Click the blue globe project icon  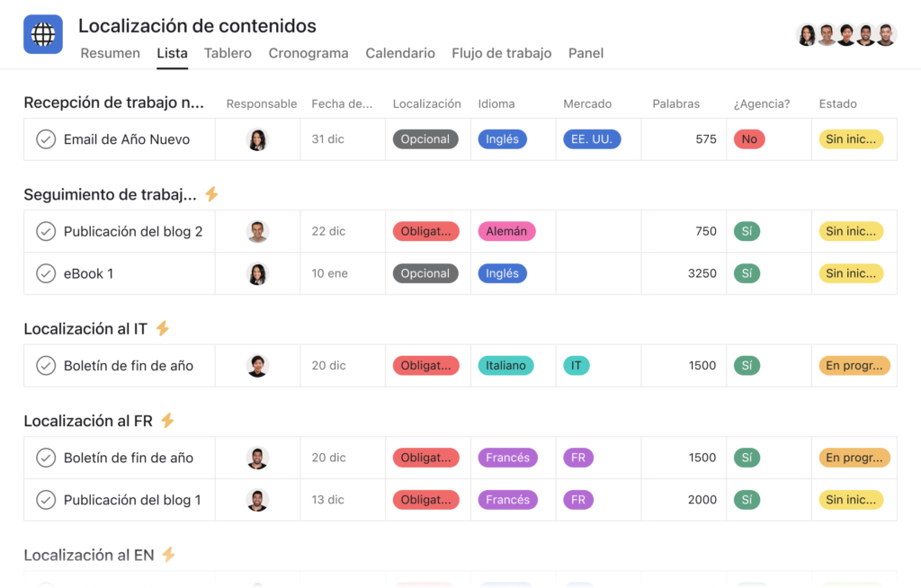[43, 34]
